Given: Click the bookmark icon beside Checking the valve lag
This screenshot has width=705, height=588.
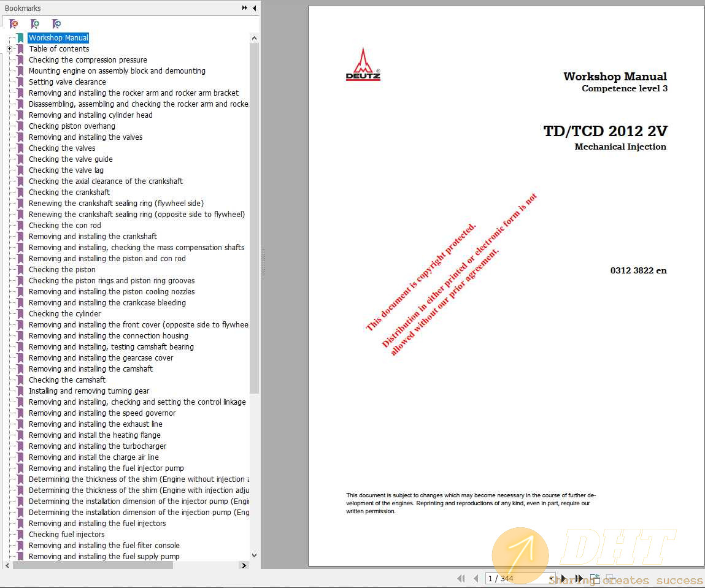Looking at the screenshot, I should coord(20,170).
